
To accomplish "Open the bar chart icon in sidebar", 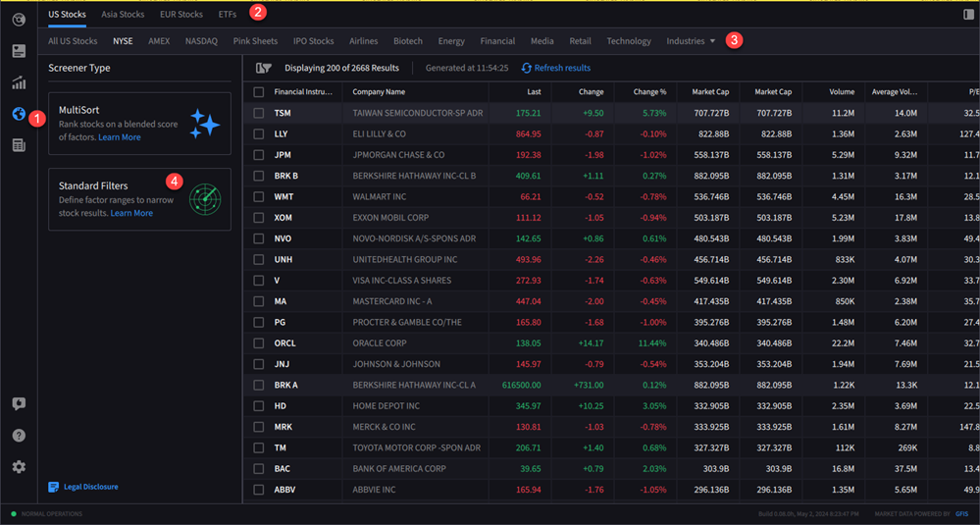I will (19, 82).
